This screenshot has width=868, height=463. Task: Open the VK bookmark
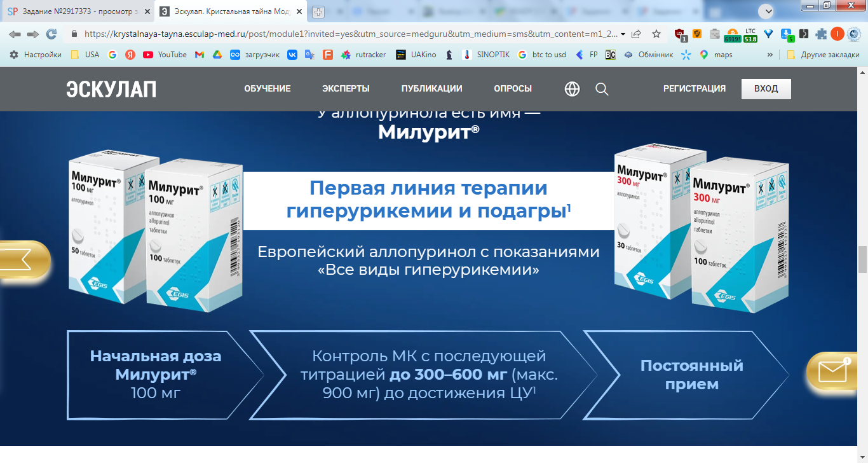(292, 55)
